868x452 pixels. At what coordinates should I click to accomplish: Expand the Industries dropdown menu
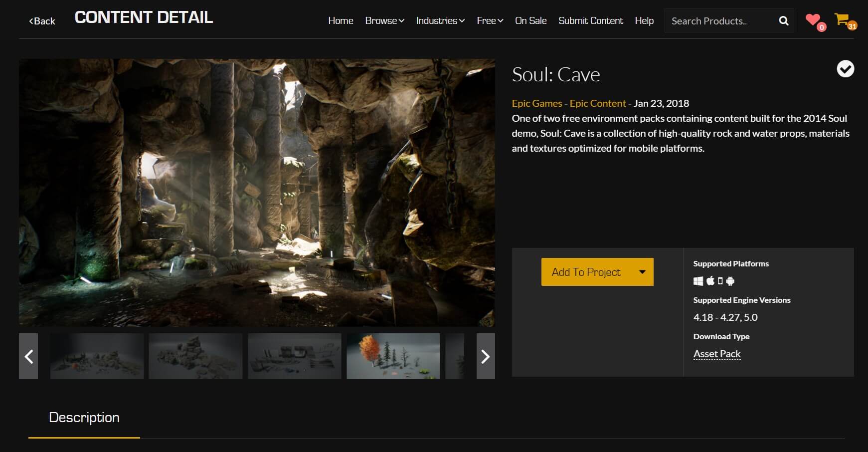(x=440, y=20)
